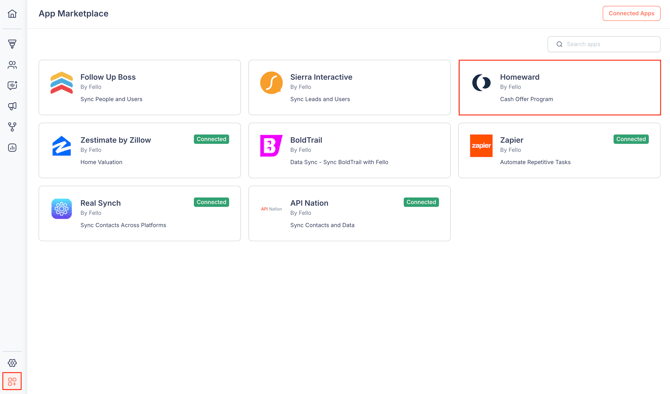
Task: Click the Zapier title
Action: 511,140
